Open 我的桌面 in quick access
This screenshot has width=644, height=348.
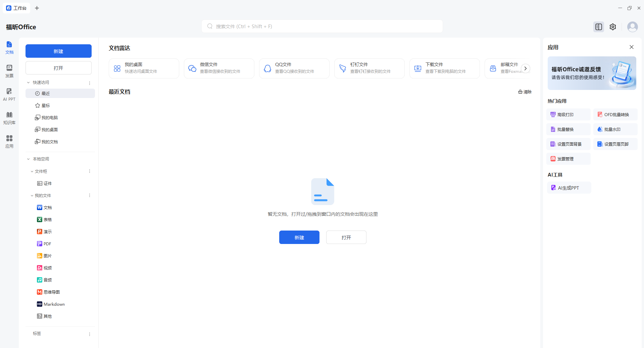pos(60,130)
